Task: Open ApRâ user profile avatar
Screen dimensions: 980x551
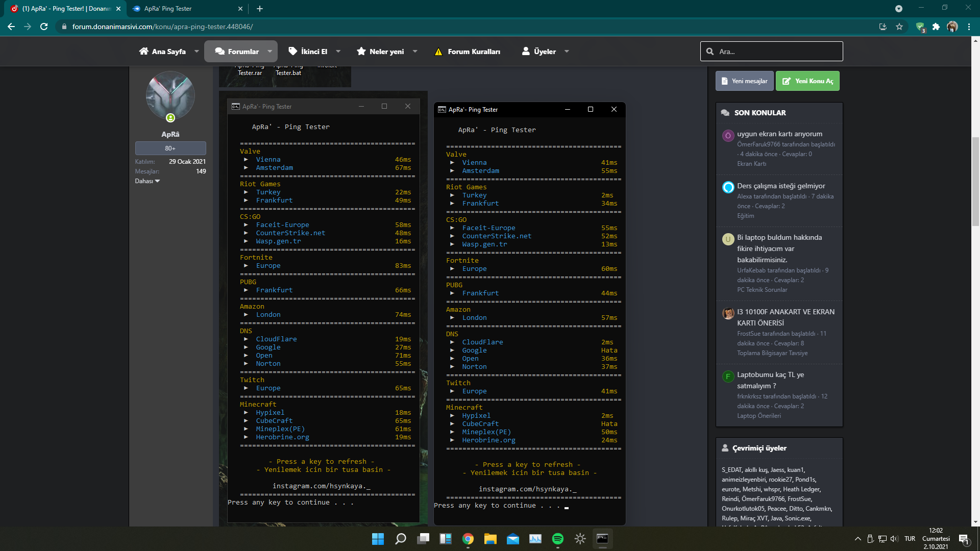Action: 170,96
